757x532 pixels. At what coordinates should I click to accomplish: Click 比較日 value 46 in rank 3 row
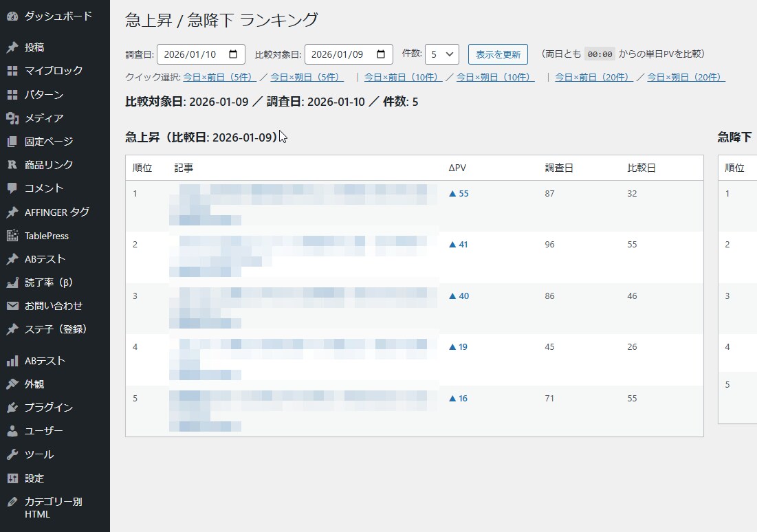coord(632,296)
